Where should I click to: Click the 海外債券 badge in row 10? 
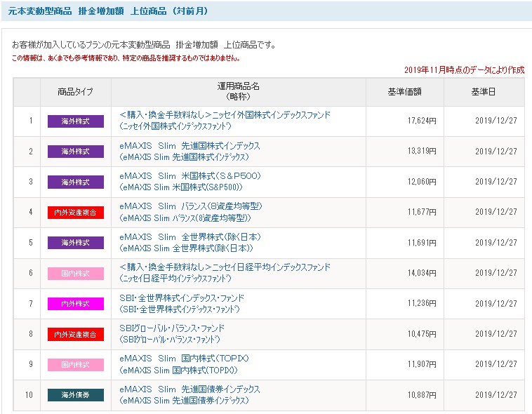[x=76, y=395]
